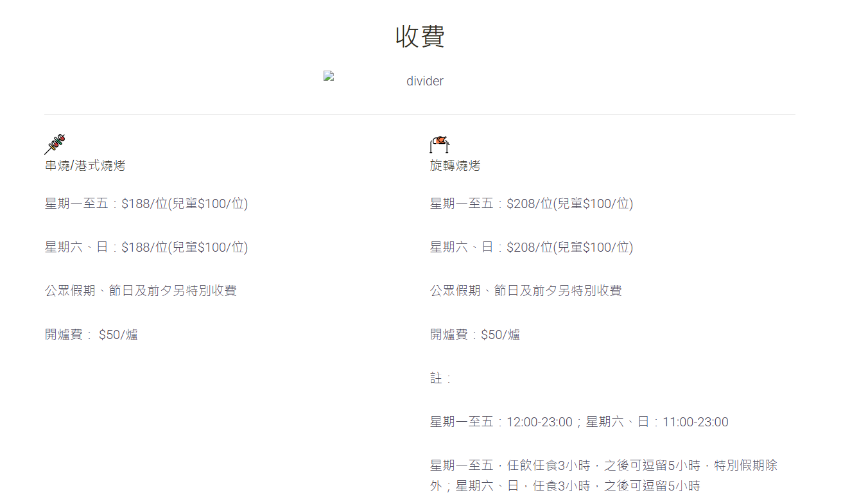Viewport: 850px width, 504px height.
Task: Click the 旋轉燒烤 section title
Action: [455, 166]
